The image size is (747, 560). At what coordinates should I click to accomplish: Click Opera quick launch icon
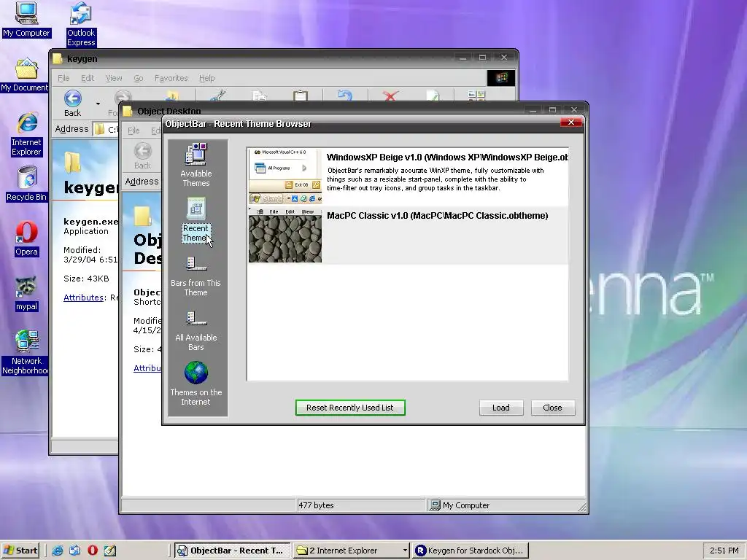pyautogui.click(x=93, y=551)
